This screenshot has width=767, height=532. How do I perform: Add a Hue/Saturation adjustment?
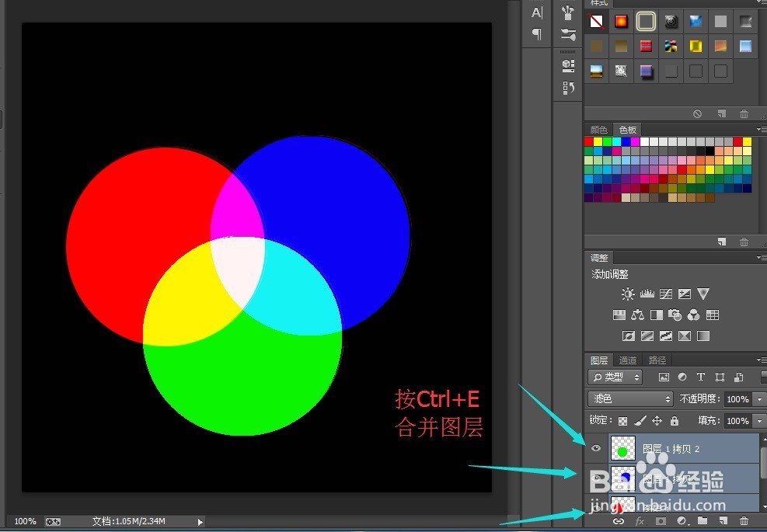click(x=619, y=315)
